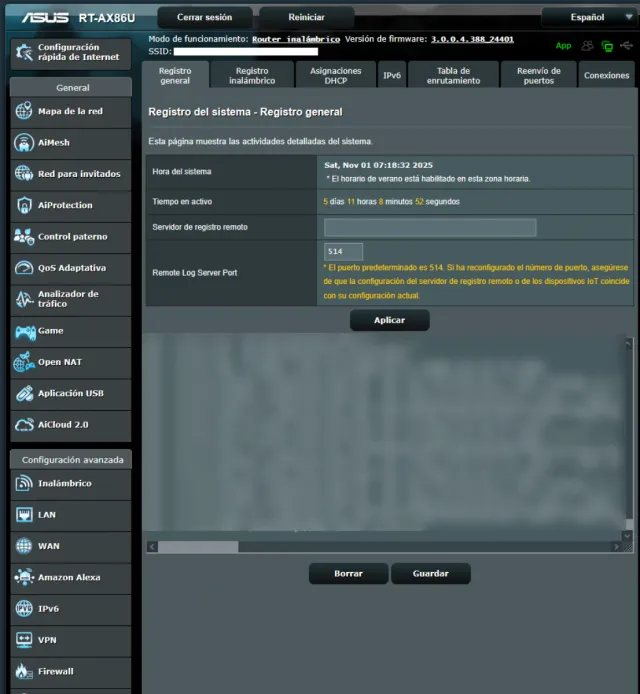Click the AiProtection shield icon
This screenshot has height=694, width=640.
24,205
